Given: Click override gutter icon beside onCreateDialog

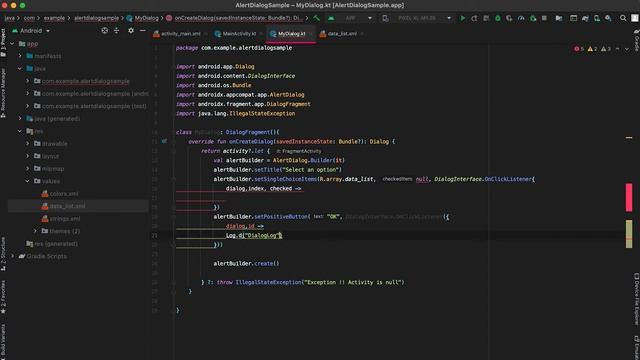Looking at the screenshot, I should (x=164, y=141).
